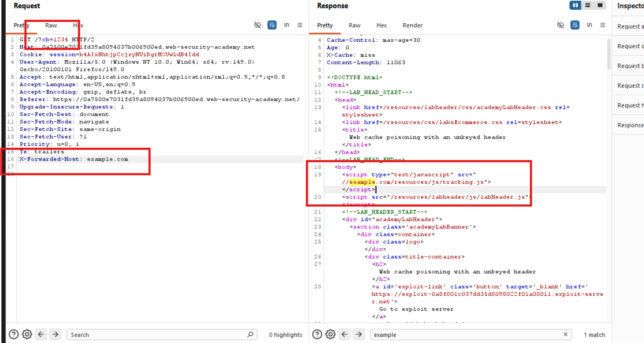644x343 pixels.
Task: Show newline characters in Response panel
Action: point(590,25)
